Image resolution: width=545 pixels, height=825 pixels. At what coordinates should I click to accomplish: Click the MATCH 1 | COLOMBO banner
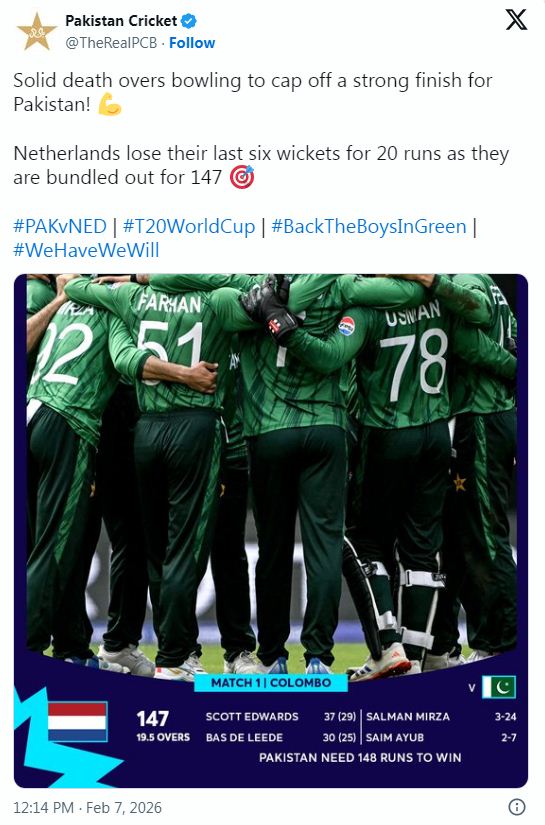point(271,682)
